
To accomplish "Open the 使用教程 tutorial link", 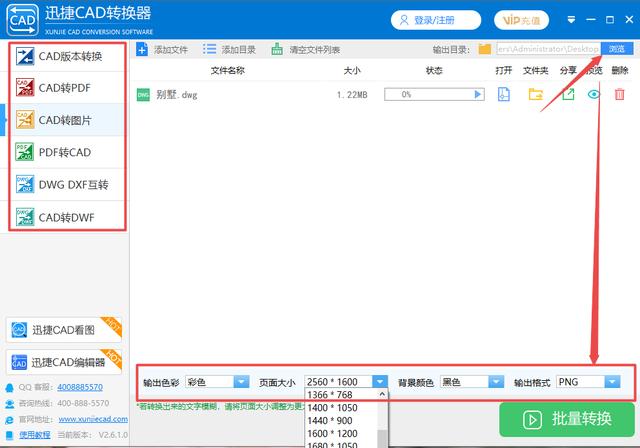I will tap(35, 435).
